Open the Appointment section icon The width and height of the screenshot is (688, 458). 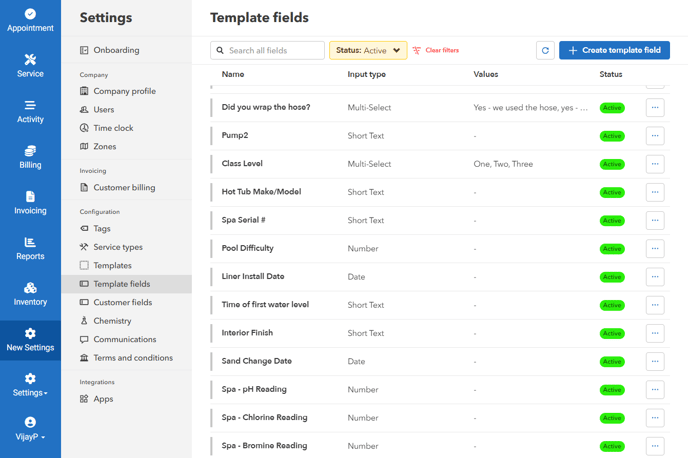point(30,14)
